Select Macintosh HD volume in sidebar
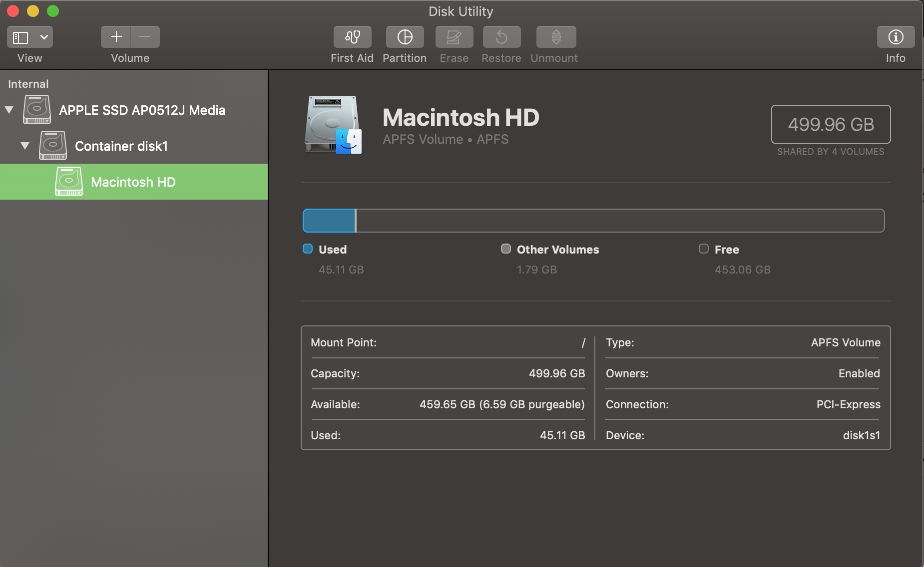 point(134,182)
